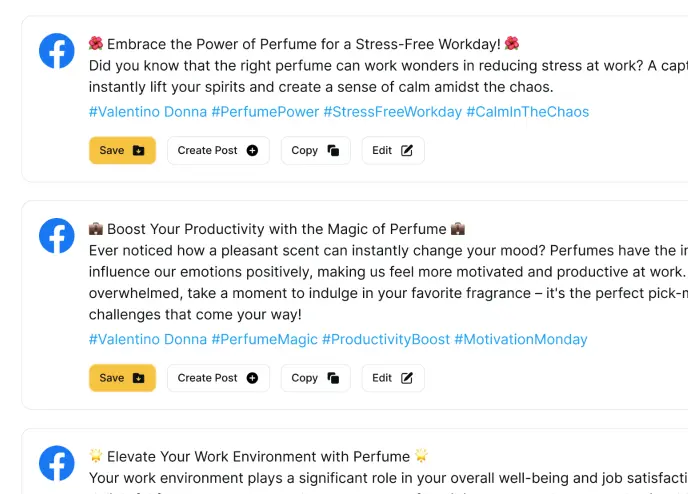Open the #MotivationMonday hashtag

(x=521, y=339)
